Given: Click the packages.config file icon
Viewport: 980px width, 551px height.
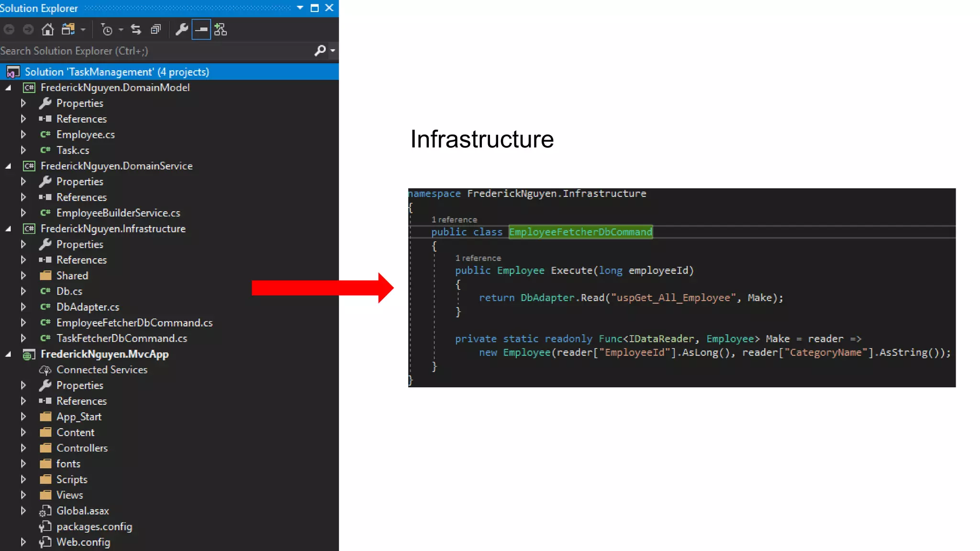Looking at the screenshot, I should (x=45, y=527).
